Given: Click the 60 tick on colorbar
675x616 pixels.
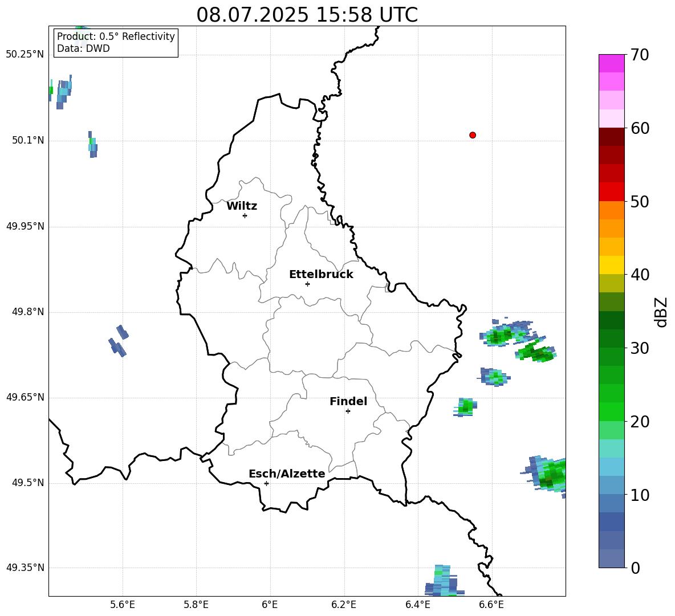Looking at the screenshot, I should pos(640,128).
